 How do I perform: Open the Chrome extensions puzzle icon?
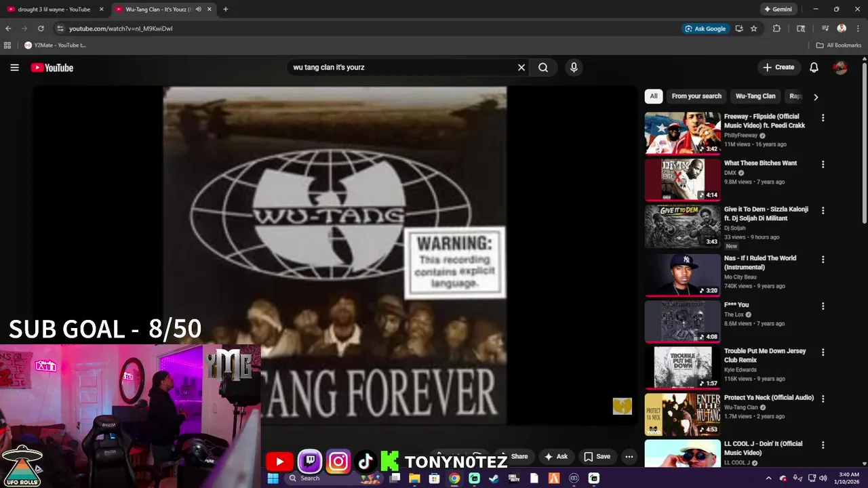point(776,28)
